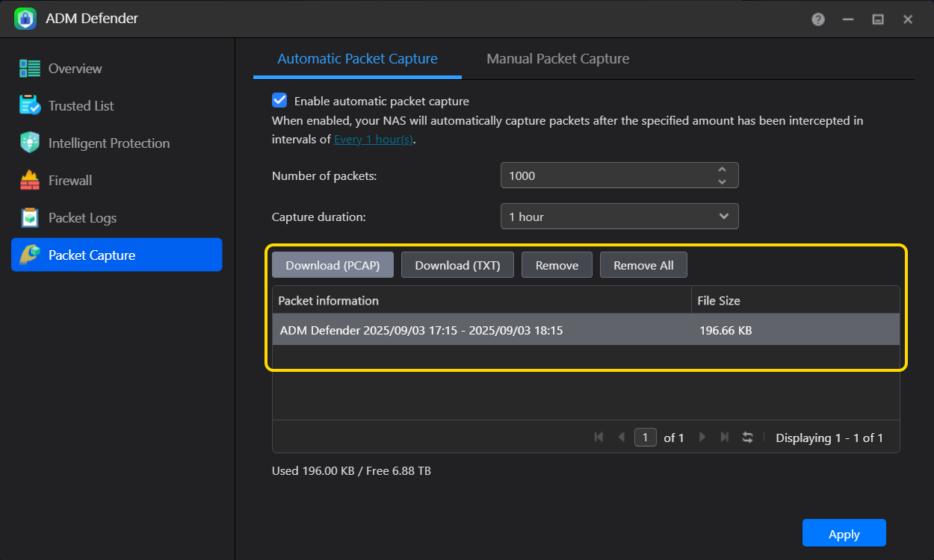Open help via the question mark icon
Viewport: 934px width, 560px height.
[x=818, y=19]
